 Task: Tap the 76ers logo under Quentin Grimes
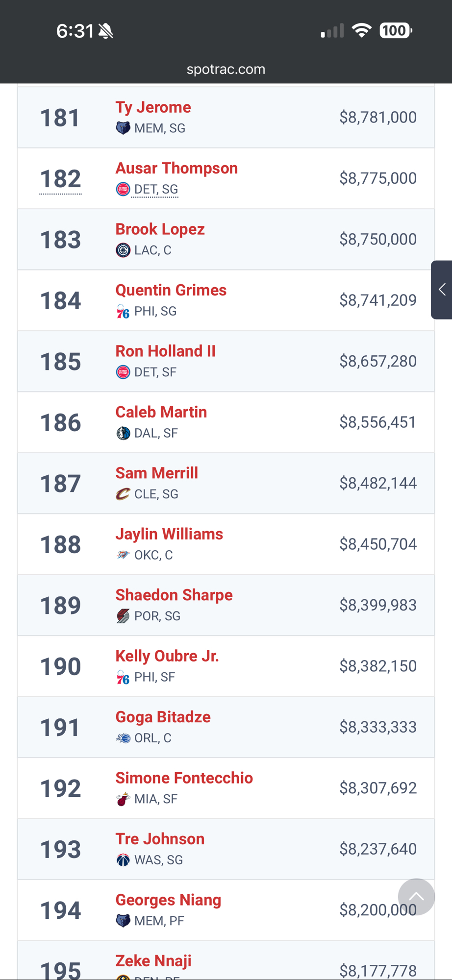(123, 311)
